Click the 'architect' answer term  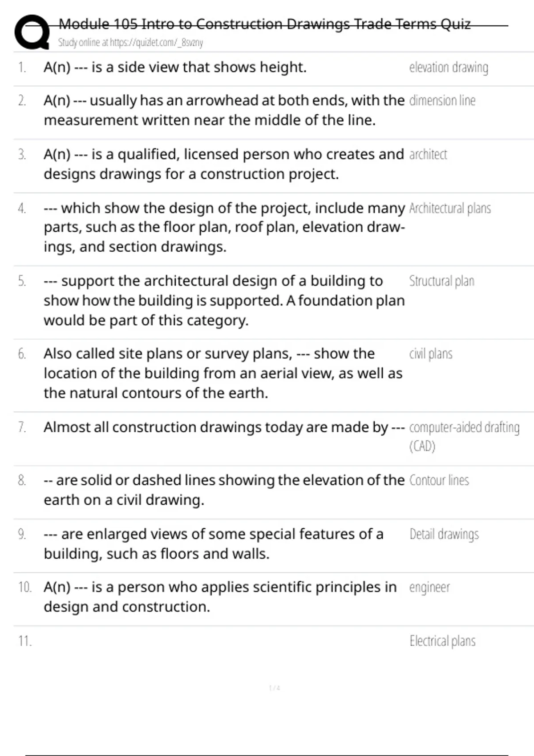(428, 155)
